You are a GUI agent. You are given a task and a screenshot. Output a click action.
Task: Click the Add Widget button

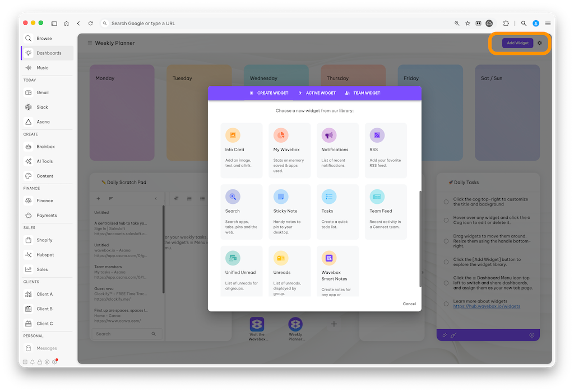(517, 43)
